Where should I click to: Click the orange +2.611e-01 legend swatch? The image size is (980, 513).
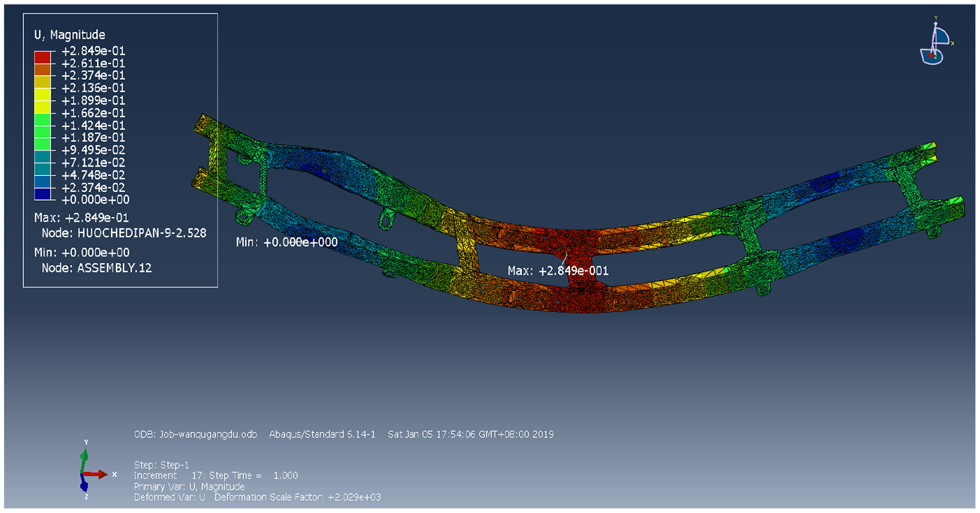[x=42, y=69]
